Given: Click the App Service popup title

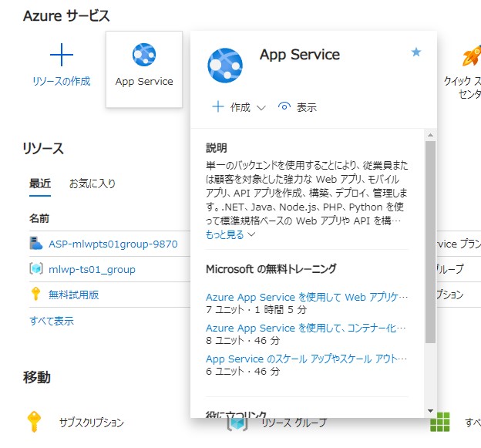Looking at the screenshot, I should click(300, 55).
